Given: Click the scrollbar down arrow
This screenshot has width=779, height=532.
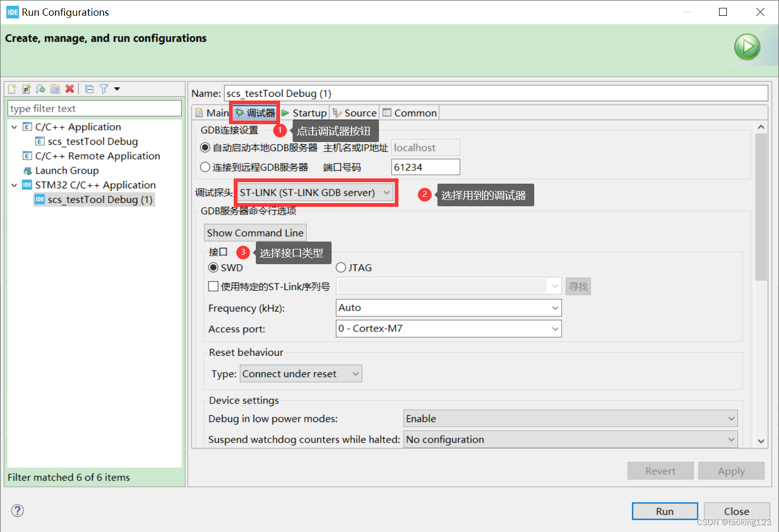Looking at the screenshot, I should tap(761, 441).
